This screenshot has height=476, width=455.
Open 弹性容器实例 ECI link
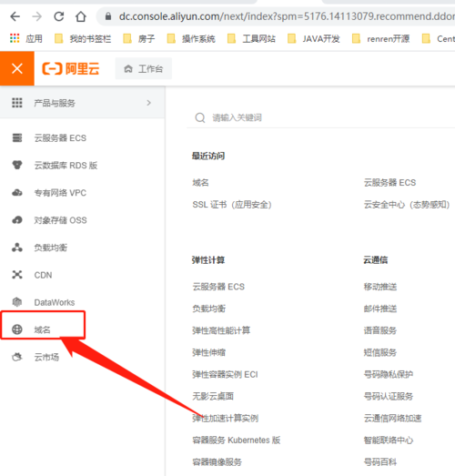click(225, 374)
